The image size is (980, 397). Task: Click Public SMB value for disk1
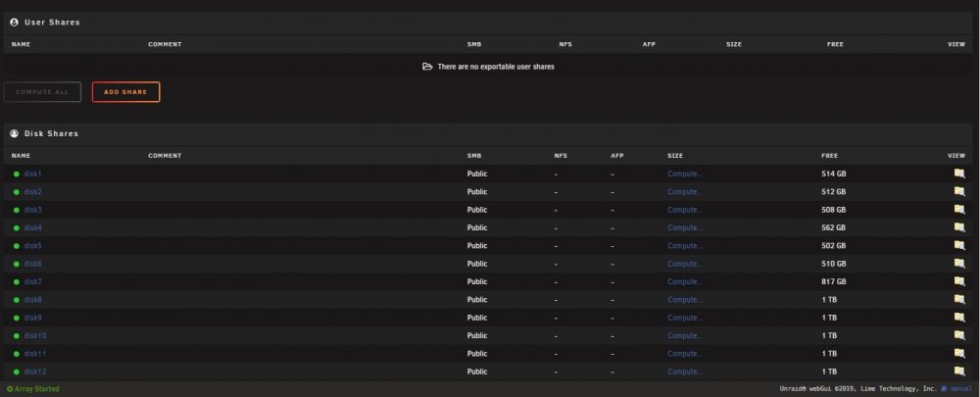click(477, 174)
